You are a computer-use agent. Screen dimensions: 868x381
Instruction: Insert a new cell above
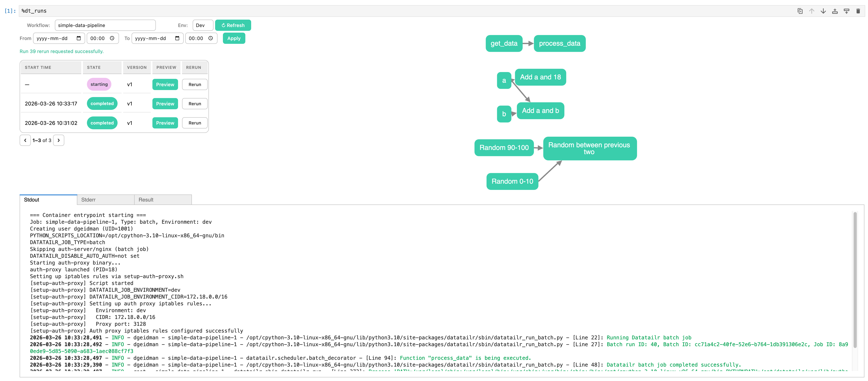835,11
